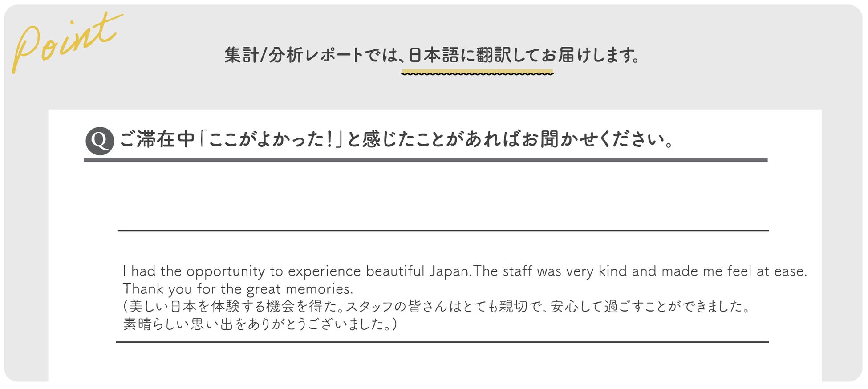
Task: Click the thin line below the Japanese translation
Action: (443, 342)
